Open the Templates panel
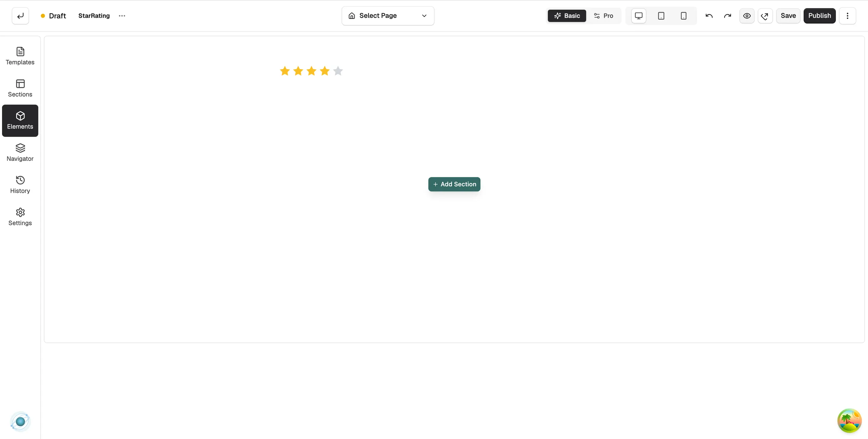This screenshot has width=868, height=439. [20, 56]
